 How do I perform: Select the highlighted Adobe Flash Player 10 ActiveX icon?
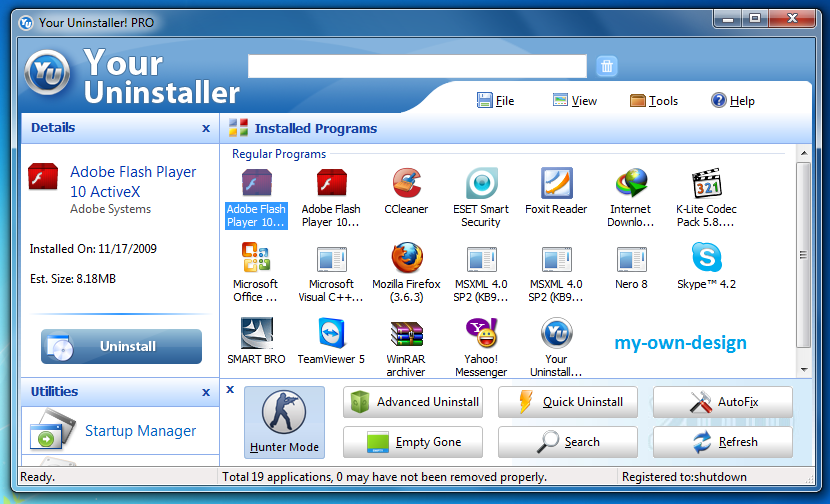click(x=256, y=183)
